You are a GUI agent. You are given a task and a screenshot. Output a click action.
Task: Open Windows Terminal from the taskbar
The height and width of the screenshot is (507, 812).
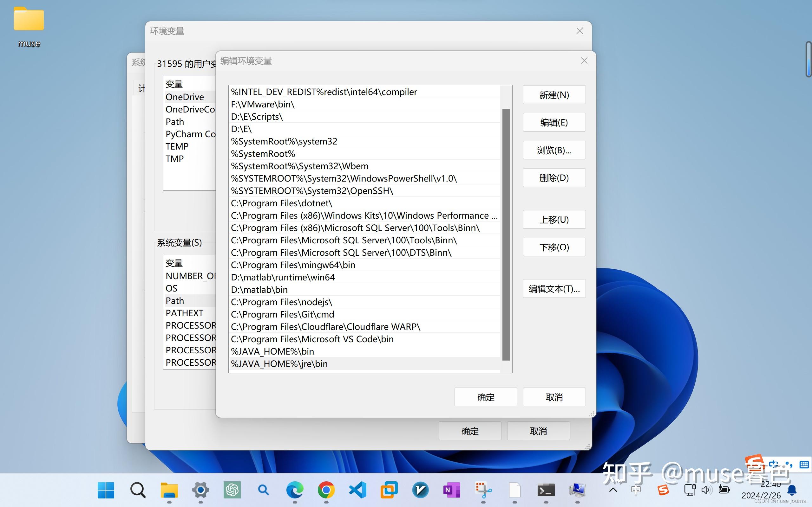(x=546, y=490)
